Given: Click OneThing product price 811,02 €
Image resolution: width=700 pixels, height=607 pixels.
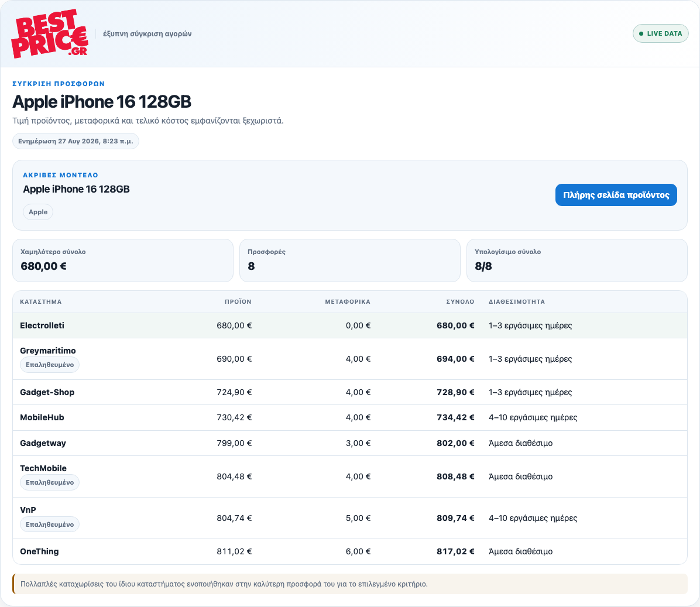Looking at the screenshot, I should [234, 551].
